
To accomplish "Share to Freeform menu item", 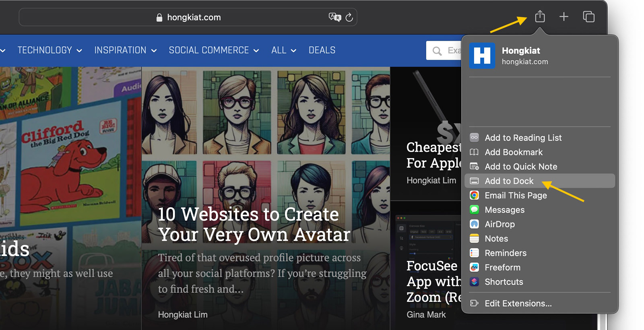I will [x=539, y=267].
